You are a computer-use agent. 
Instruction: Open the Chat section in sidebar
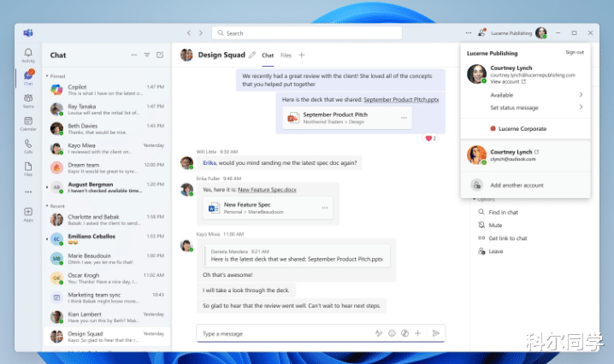coord(28,78)
